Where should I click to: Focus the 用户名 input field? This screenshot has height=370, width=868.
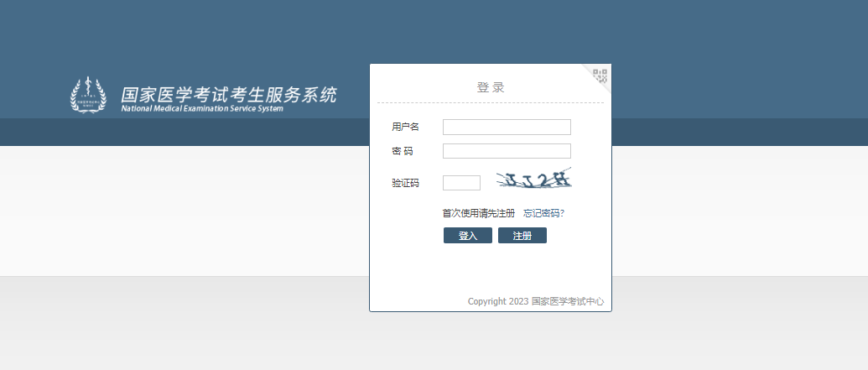507,127
